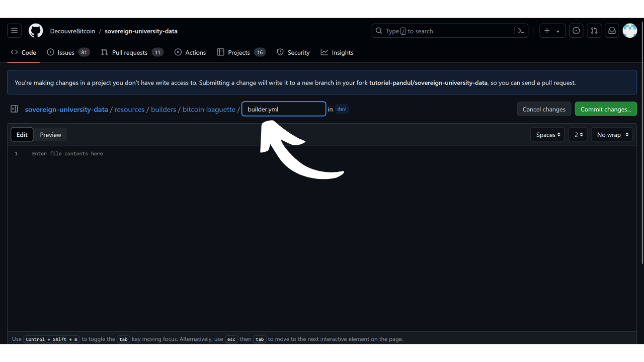The height and width of the screenshot is (362, 644).
Task: Open the command palette icon
Action: (x=521, y=31)
